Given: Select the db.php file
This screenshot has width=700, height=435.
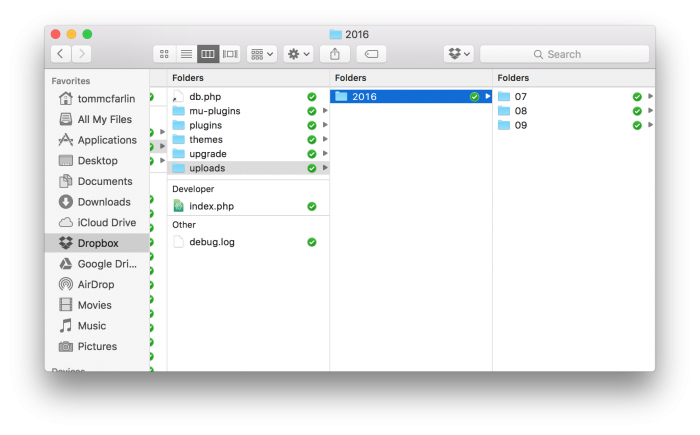Looking at the screenshot, I should point(249,96).
